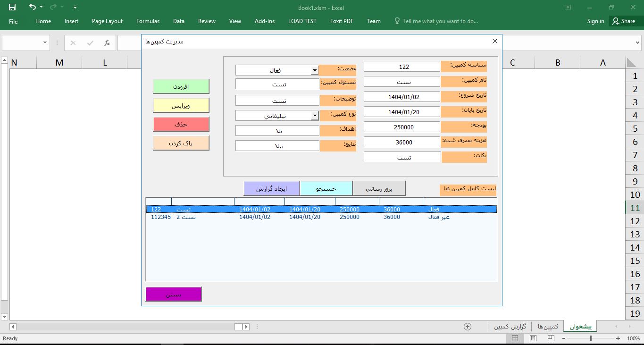
Task: Click the Share person icon
Action: click(616, 21)
